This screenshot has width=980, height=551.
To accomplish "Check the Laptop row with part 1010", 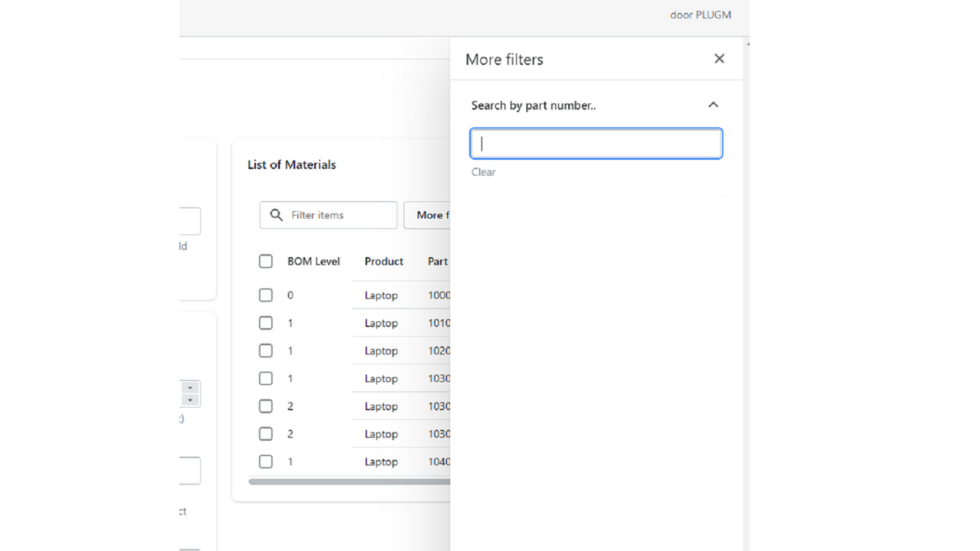I will pyautogui.click(x=266, y=323).
